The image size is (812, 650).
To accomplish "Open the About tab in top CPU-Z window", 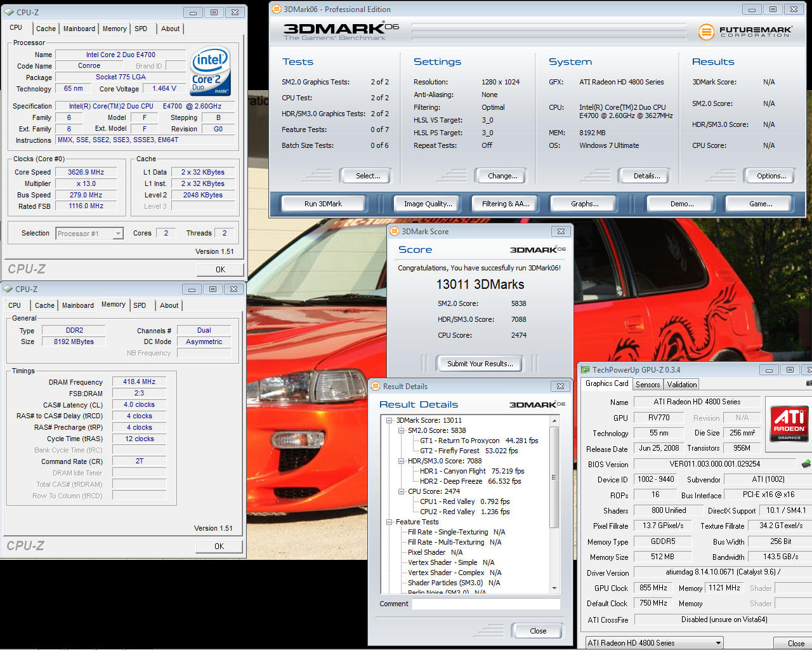I will 170,29.
